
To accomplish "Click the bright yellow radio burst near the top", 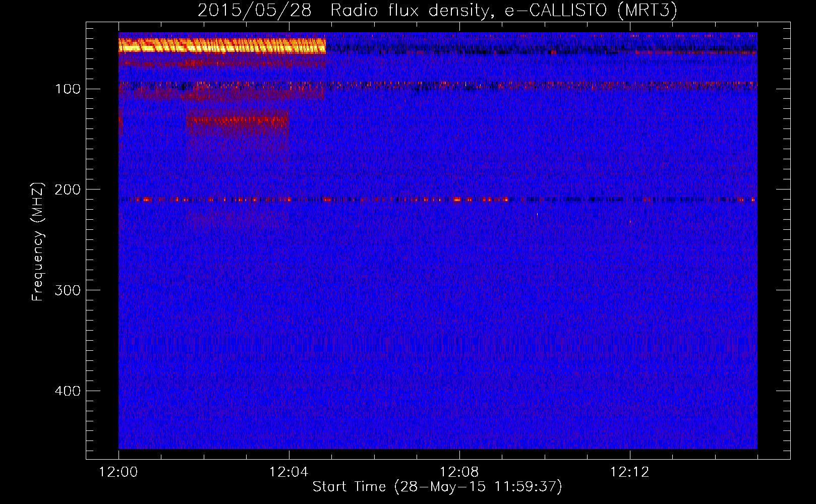I will [222, 46].
